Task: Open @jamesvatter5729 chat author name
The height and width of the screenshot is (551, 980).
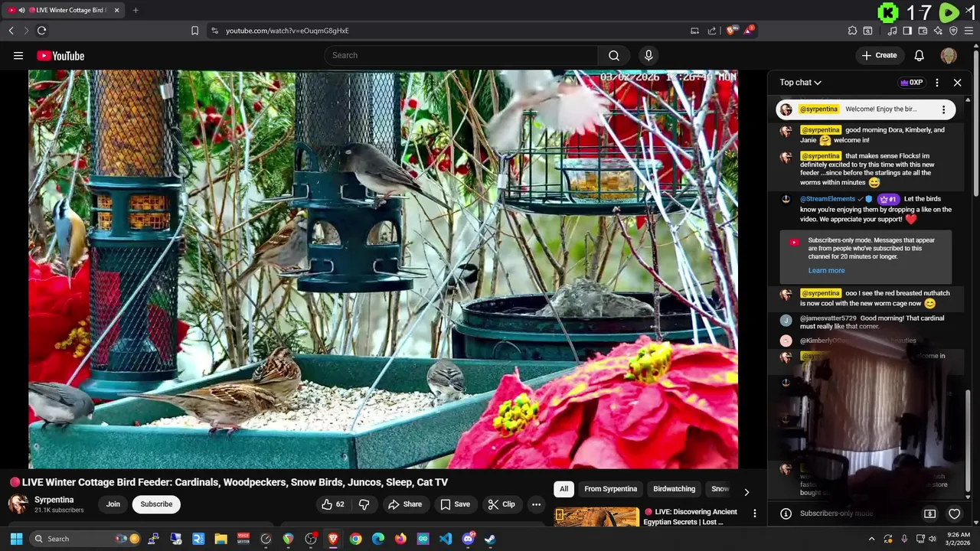Action: [828, 318]
